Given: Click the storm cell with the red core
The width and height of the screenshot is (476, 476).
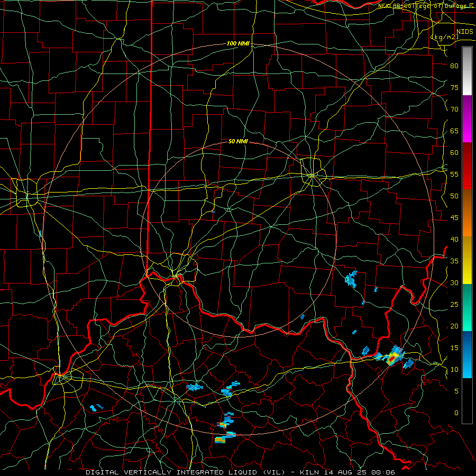Looking at the screenshot, I should coord(392,358).
